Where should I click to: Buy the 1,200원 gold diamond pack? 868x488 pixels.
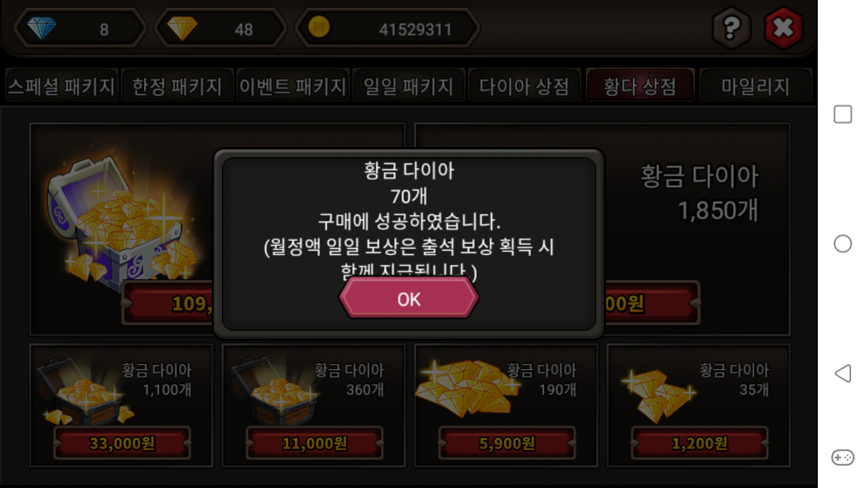pos(700,443)
